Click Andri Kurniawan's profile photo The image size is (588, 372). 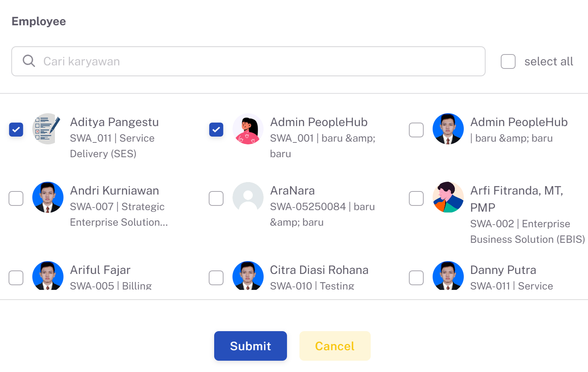48,197
